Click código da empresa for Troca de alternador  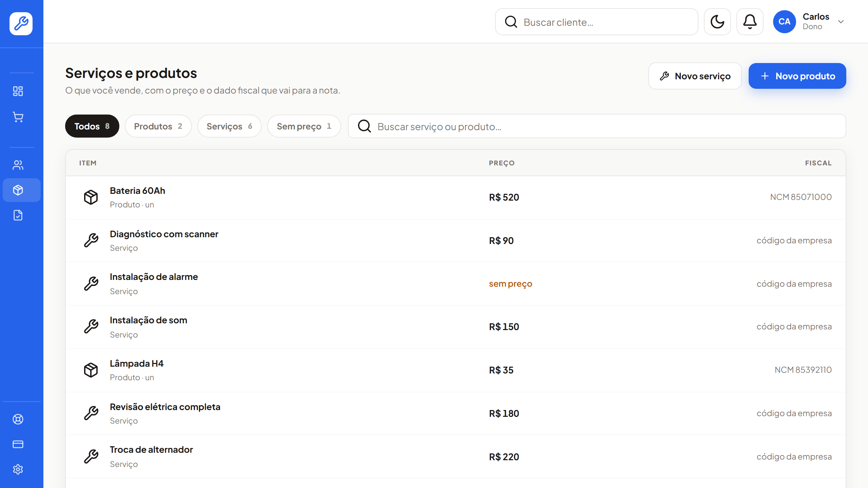(x=794, y=456)
